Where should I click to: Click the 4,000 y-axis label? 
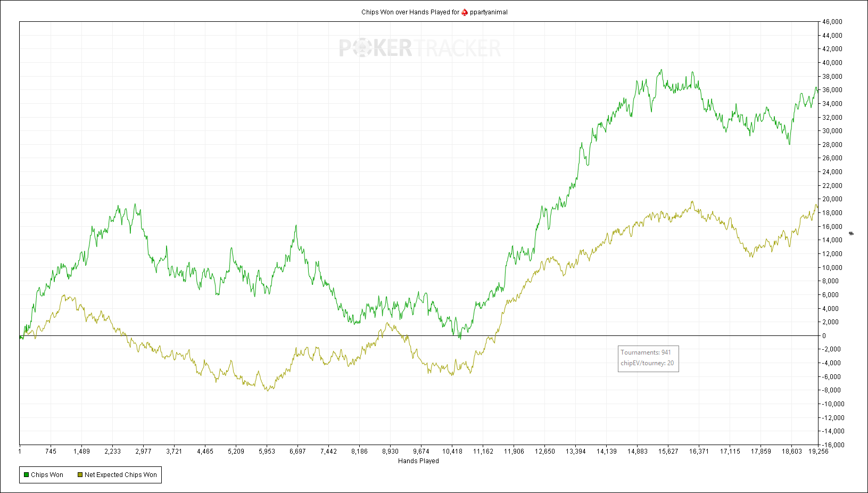[831, 309]
